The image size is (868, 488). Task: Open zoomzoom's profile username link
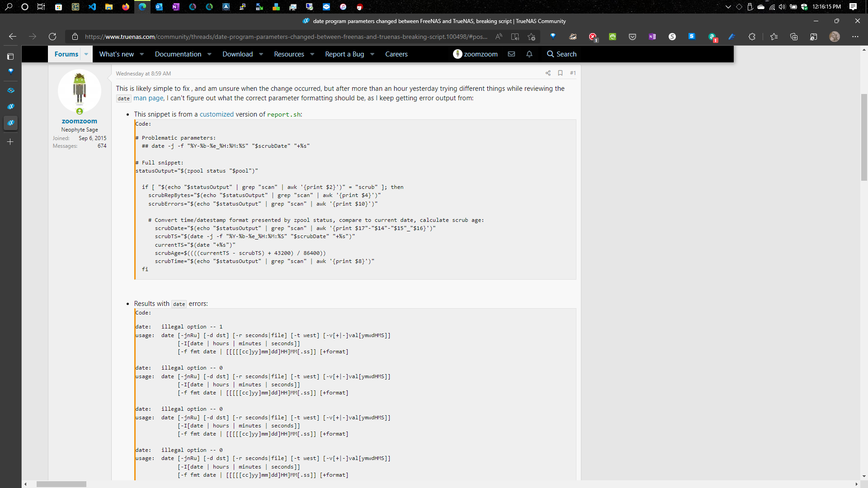80,121
